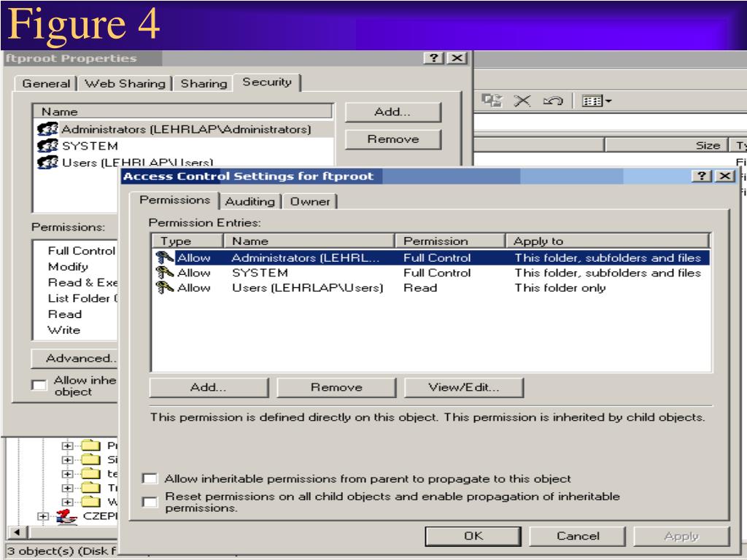Select the Security tab

267,82
